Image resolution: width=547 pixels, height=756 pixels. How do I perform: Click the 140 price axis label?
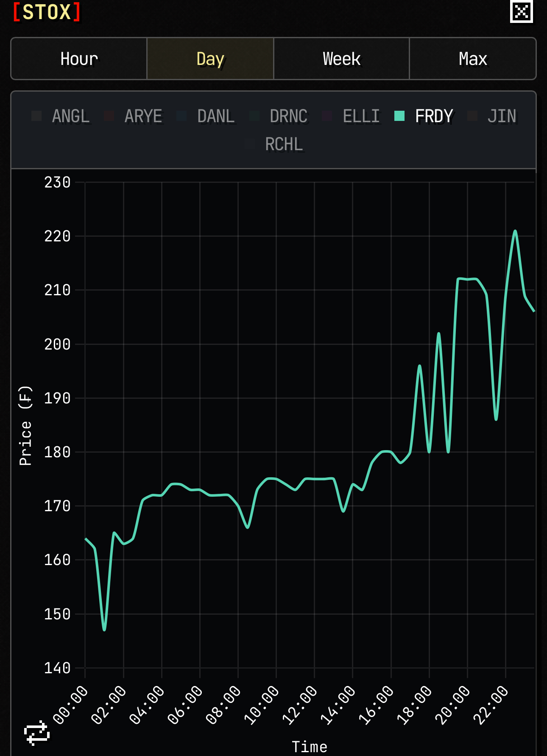57,668
